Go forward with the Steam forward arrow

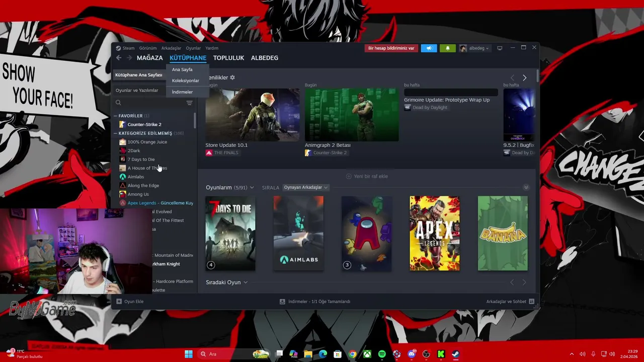tap(129, 58)
